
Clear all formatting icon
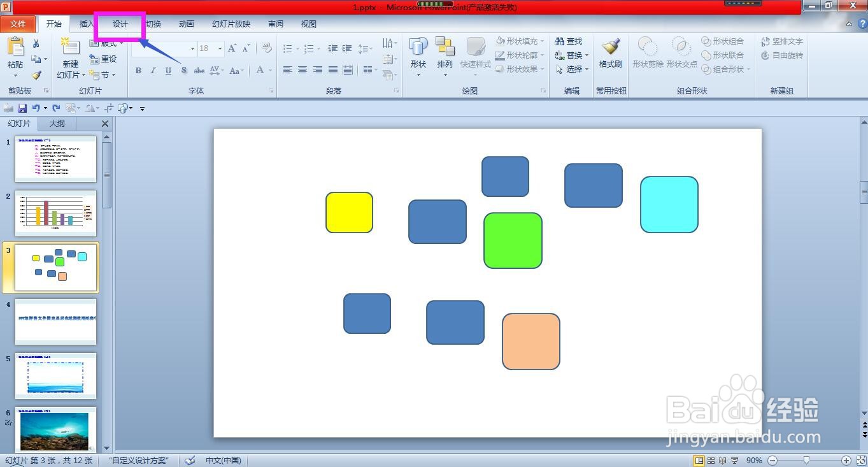pyautogui.click(x=267, y=48)
